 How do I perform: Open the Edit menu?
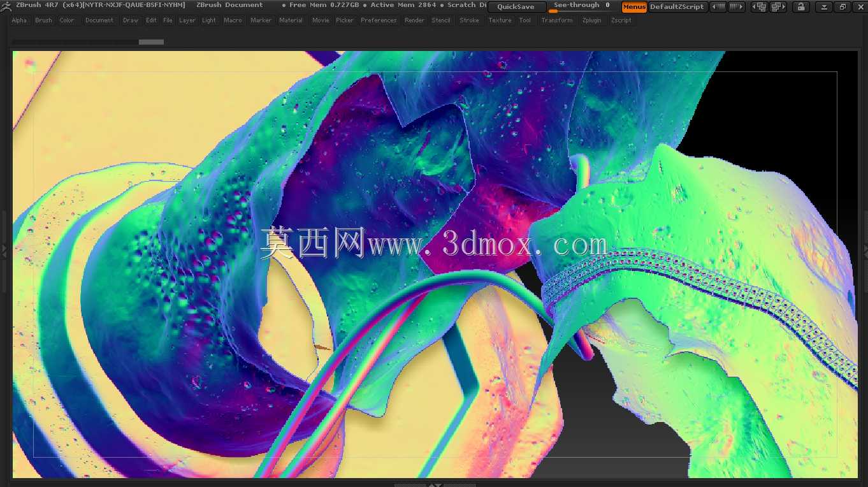[151, 20]
